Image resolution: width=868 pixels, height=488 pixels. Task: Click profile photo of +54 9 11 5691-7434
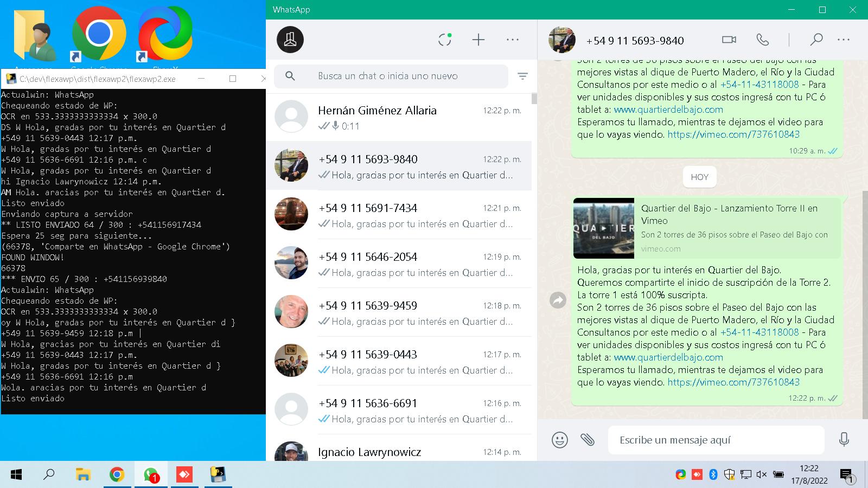tap(291, 214)
